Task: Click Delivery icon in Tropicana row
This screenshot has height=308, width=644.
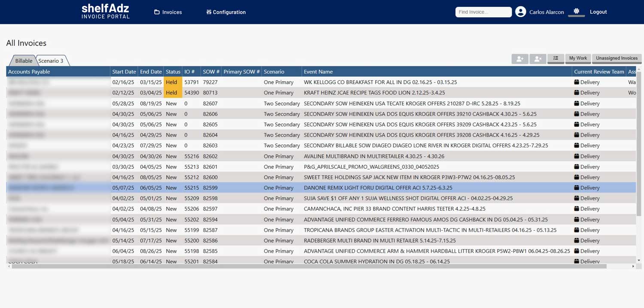Action: (577, 230)
